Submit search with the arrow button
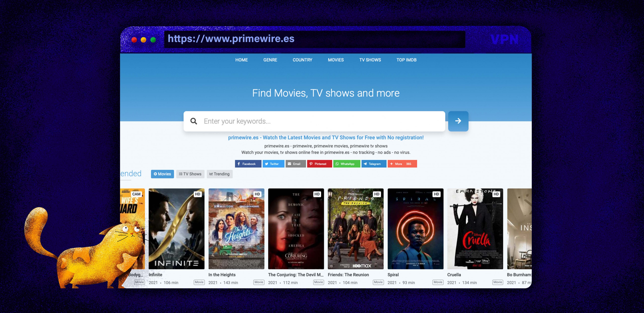The width and height of the screenshot is (644, 313). (x=458, y=121)
